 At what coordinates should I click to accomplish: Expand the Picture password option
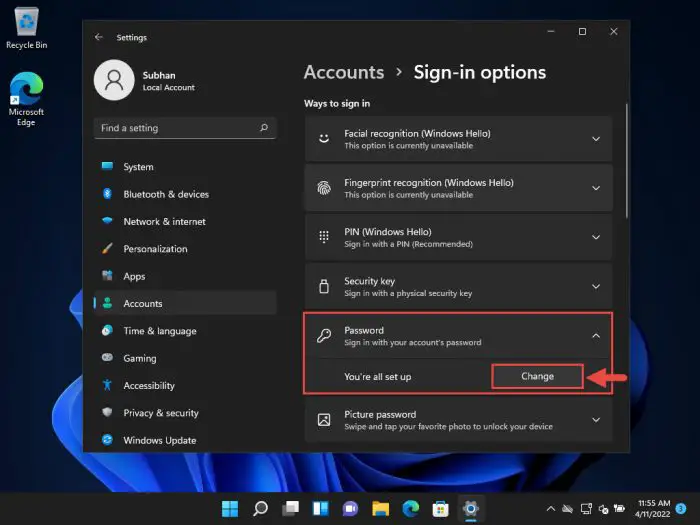coord(596,420)
